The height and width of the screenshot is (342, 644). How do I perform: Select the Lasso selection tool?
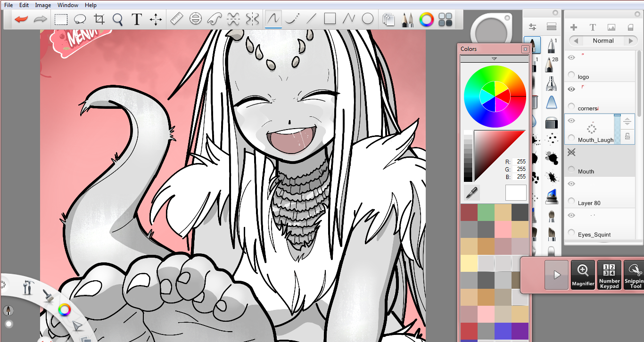[80, 19]
